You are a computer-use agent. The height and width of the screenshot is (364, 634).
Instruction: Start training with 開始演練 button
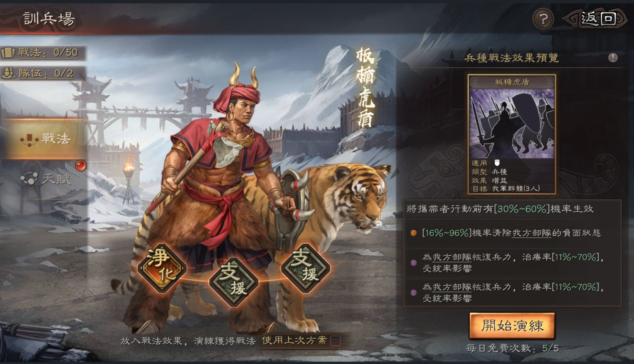(512, 326)
